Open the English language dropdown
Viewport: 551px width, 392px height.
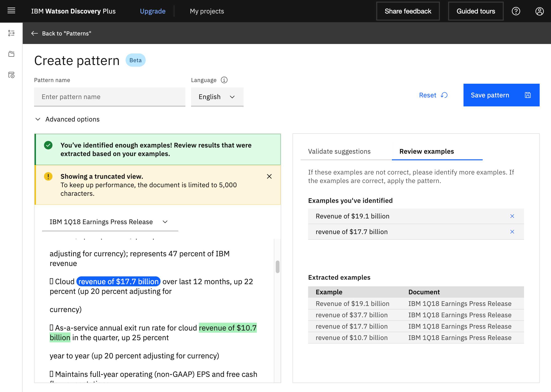(x=217, y=97)
